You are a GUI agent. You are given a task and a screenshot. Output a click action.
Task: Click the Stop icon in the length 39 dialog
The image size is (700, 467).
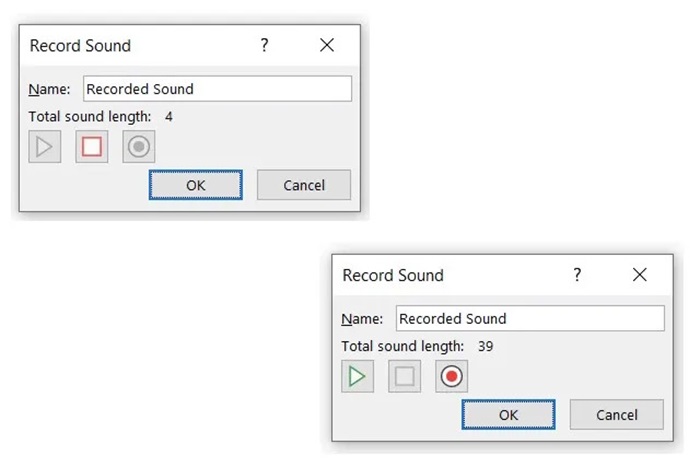point(405,377)
